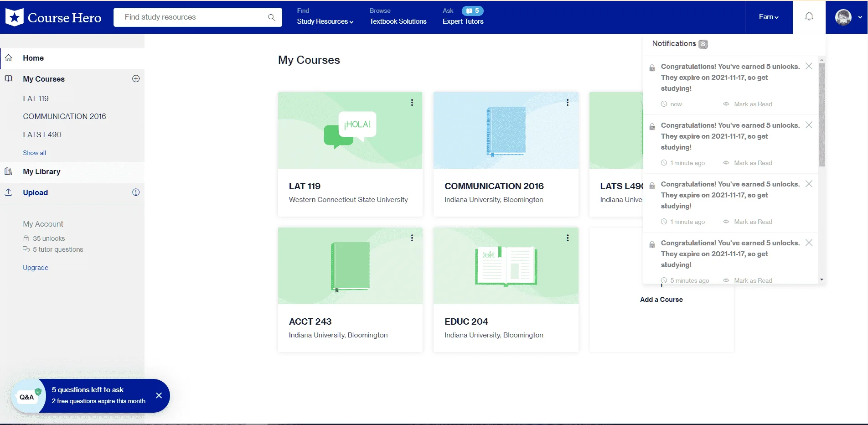This screenshot has height=425, width=868.
Task: Click the notifications scrollbar thumb
Action: point(821,115)
